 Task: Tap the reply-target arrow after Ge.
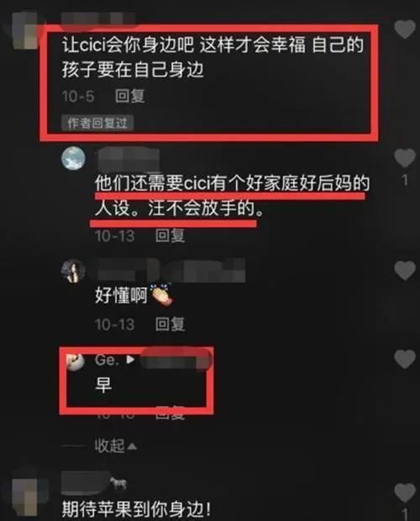[130, 360]
